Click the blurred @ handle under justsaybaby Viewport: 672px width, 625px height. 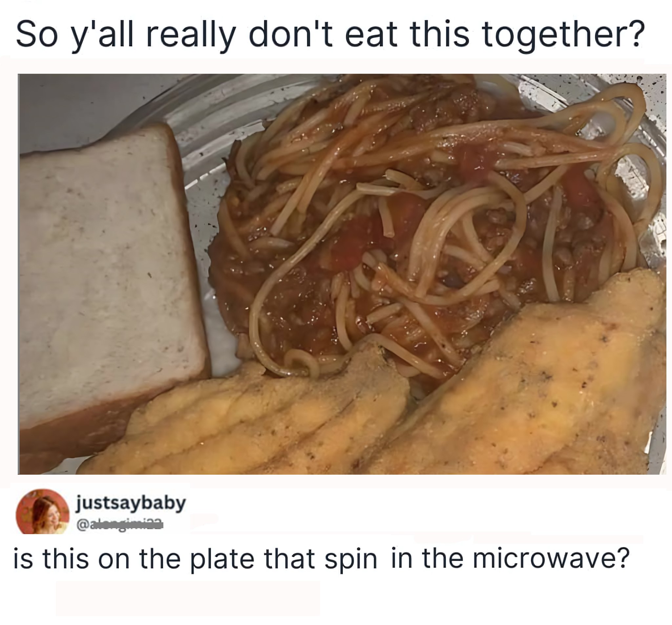pos(120,525)
